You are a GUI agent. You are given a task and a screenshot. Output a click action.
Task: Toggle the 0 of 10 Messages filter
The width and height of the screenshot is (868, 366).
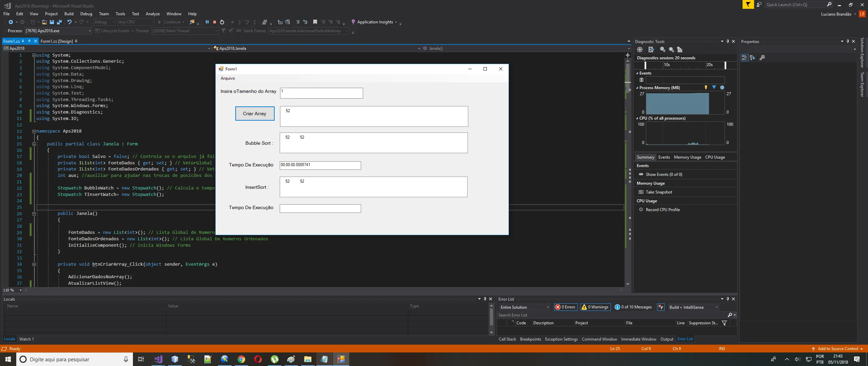(633, 307)
